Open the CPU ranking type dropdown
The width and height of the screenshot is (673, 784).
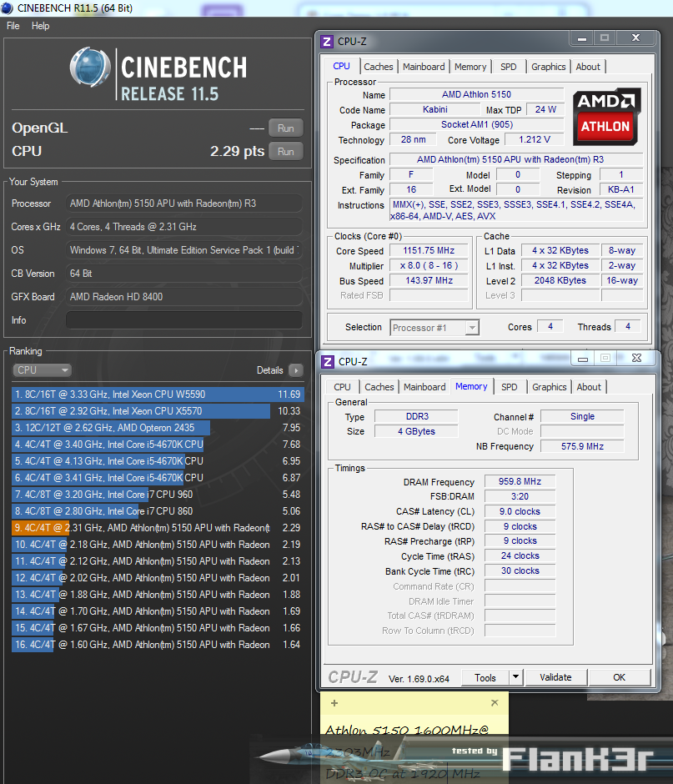(42, 370)
